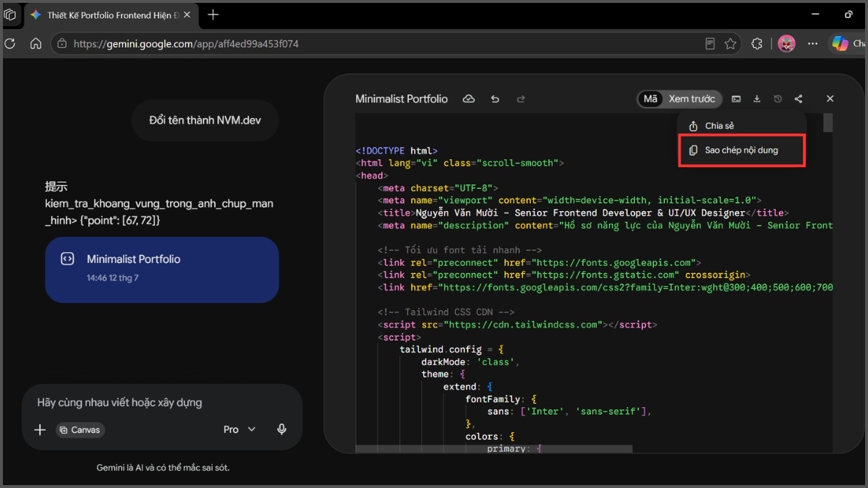Viewport: 868px width, 488px height.
Task: Add this page to favorites star
Action: [731, 44]
